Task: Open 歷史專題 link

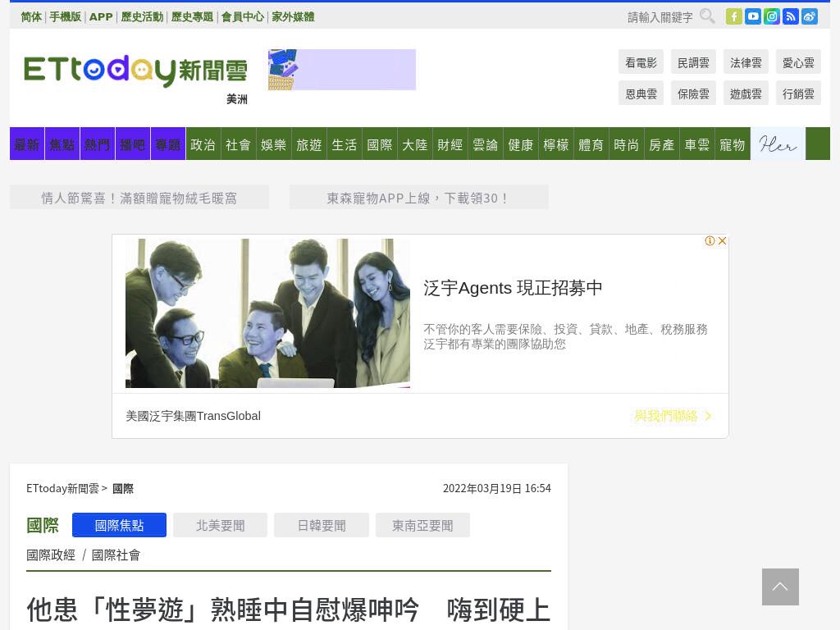Action: 192,16
